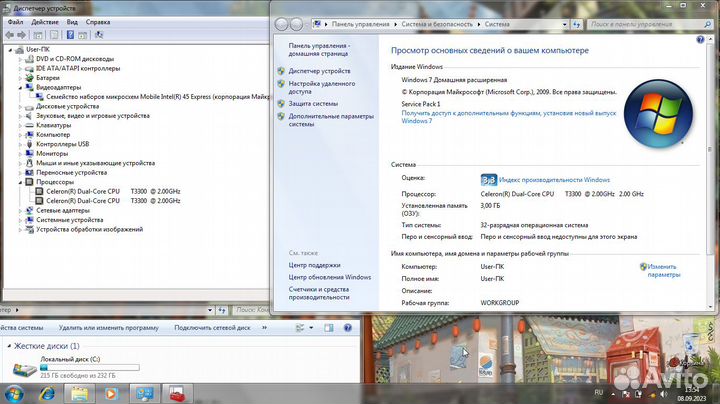
Task: Select the Local Disk (C:) drive icon
Action: 22,366
